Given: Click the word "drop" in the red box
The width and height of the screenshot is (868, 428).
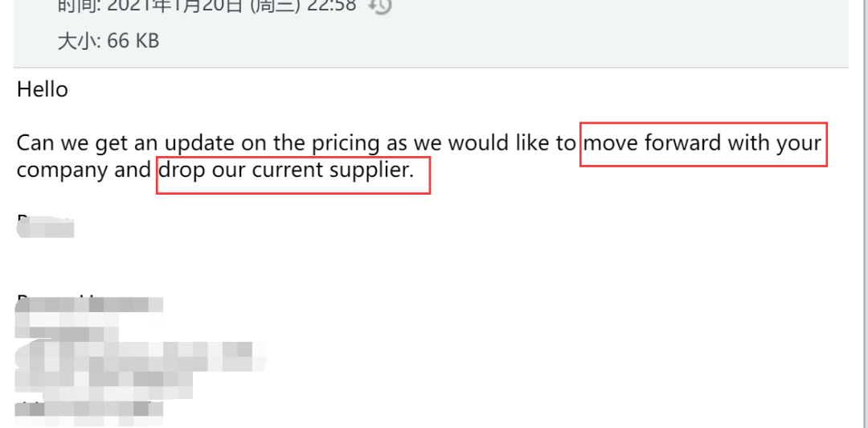Looking at the screenshot, I should coord(183,171).
